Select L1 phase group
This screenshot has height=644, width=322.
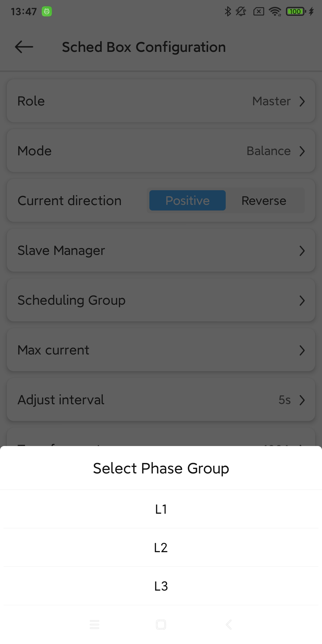tap(161, 509)
